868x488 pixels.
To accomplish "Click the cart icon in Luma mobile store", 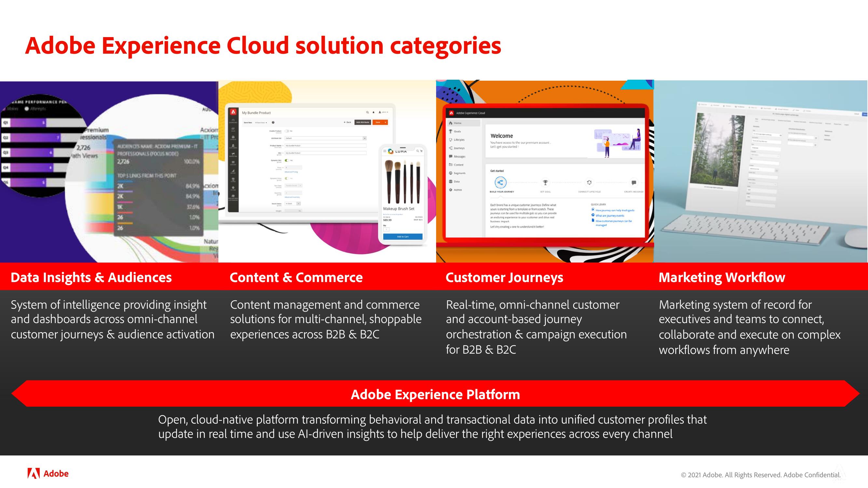I will pos(421,151).
